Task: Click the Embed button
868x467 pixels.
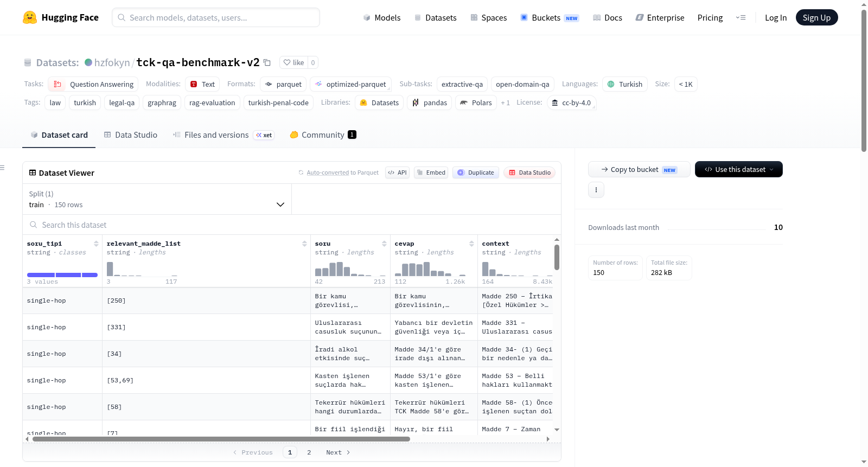Action: (431, 172)
